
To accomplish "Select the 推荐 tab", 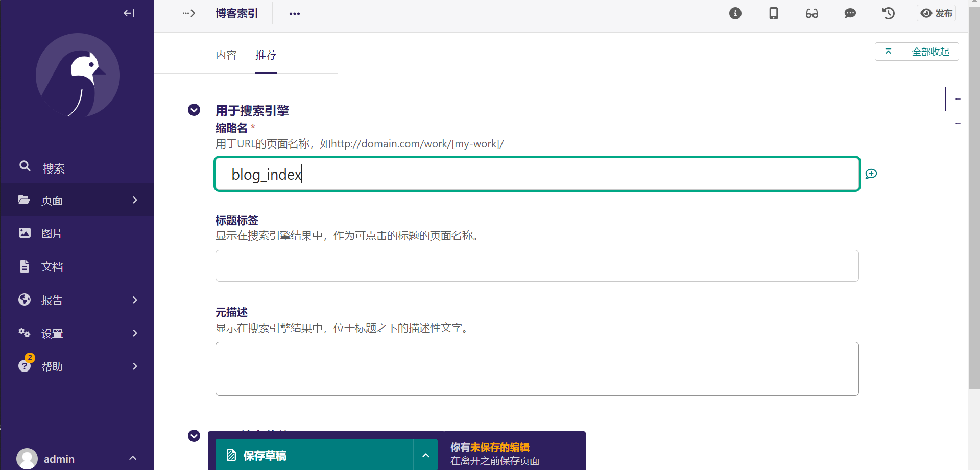I will [x=266, y=55].
